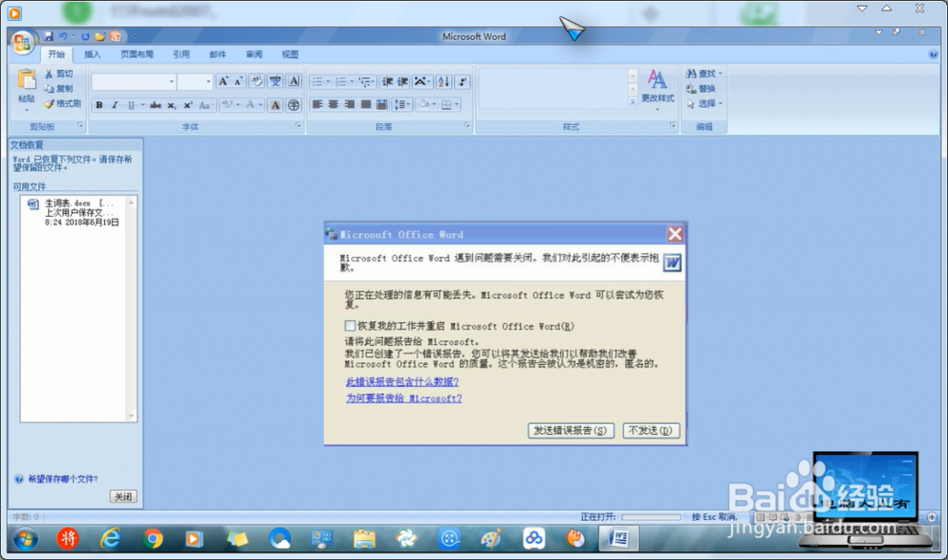Click the Sort A-Z icon
The width and height of the screenshot is (948, 560).
click(444, 81)
